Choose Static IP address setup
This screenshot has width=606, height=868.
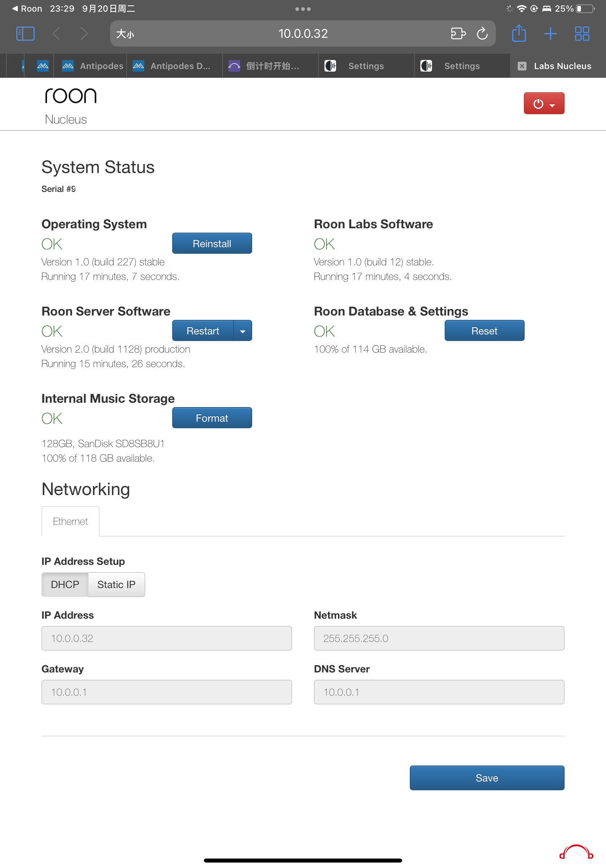coord(116,584)
